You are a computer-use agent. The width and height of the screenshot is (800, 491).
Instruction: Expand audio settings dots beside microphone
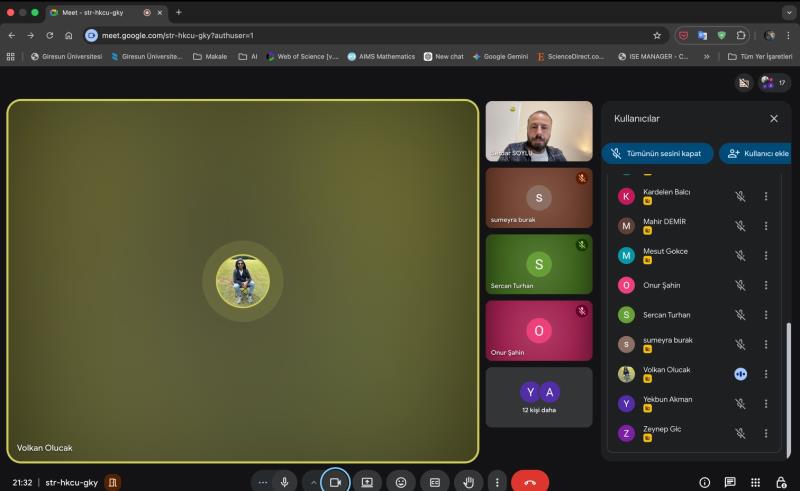click(263, 482)
